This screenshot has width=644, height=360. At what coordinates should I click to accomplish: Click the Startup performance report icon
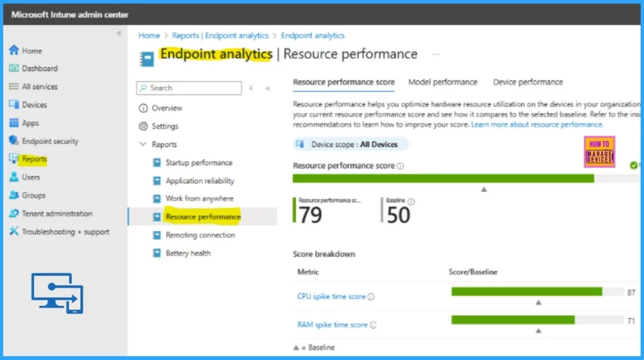tap(157, 162)
